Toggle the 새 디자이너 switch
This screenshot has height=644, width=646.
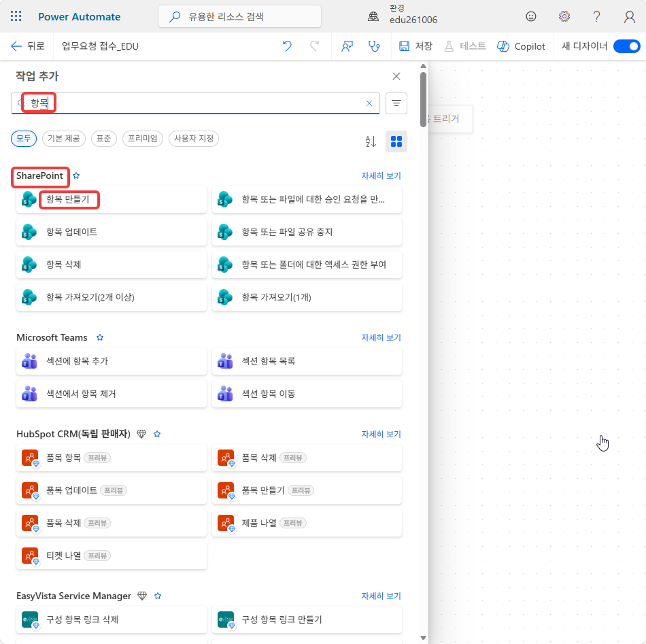pos(627,46)
